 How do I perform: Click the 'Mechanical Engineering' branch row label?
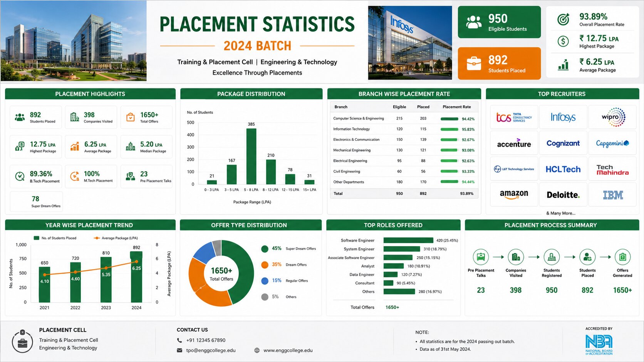pos(352,150)
